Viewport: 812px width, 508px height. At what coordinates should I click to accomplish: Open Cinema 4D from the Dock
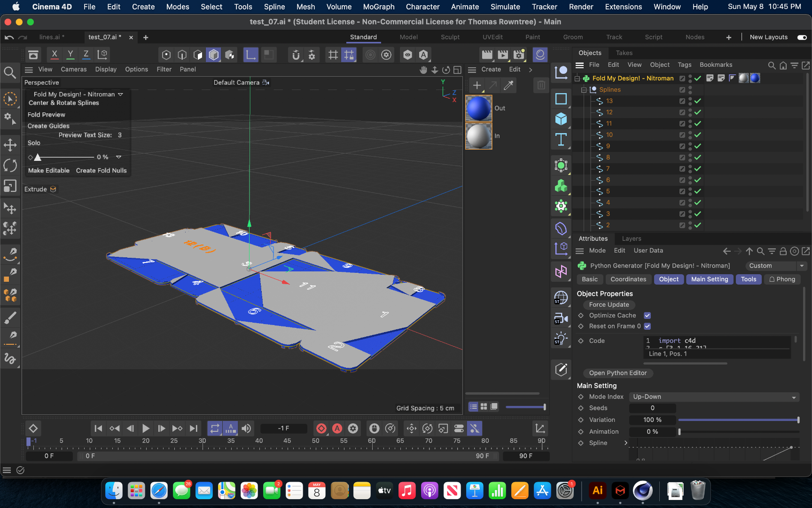coord(642,491)
